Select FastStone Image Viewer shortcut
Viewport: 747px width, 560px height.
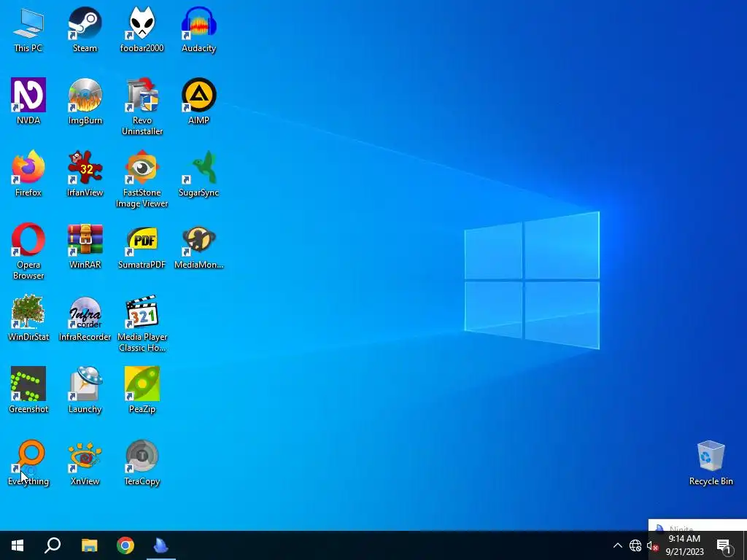[x=142, y=179]
